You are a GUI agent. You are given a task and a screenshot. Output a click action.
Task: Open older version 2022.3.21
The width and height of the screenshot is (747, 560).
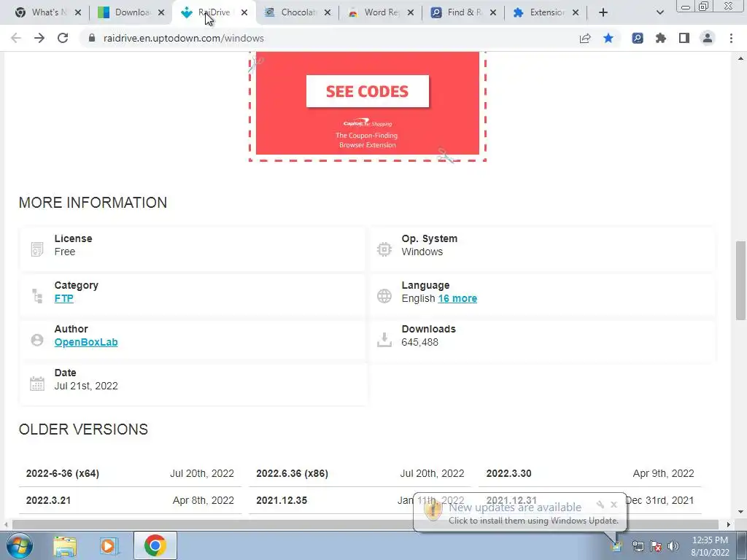[x=48, y=500]
